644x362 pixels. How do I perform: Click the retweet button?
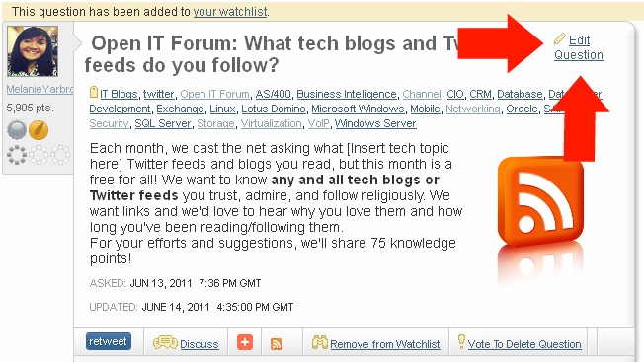tap(109, 341)
